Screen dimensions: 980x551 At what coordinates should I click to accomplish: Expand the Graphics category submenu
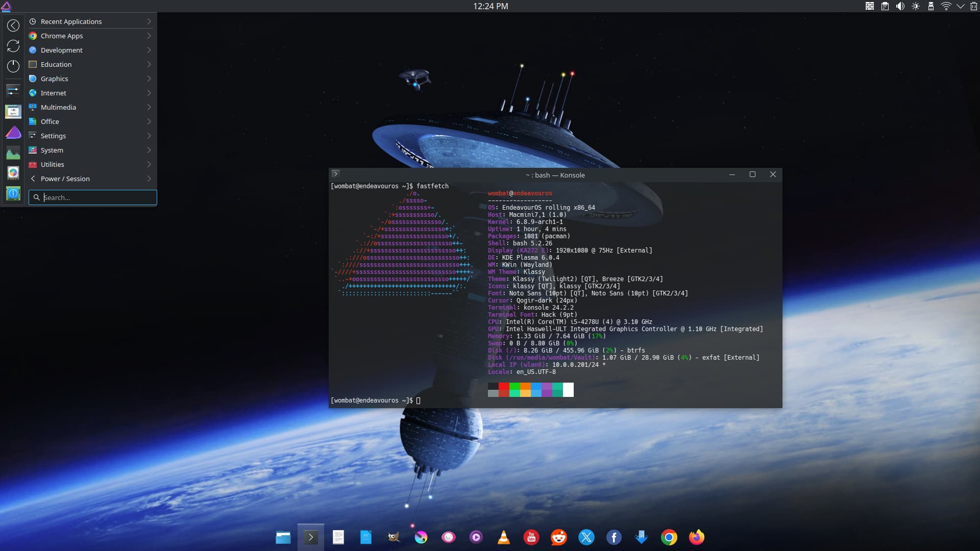coord(149,79)
